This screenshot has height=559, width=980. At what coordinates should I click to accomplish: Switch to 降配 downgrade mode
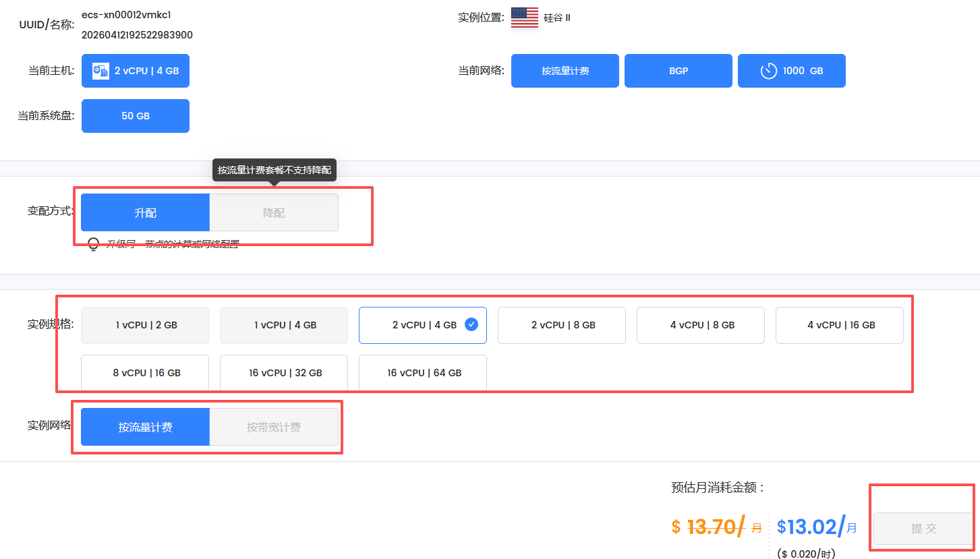pyautogui.click(x=274, y=212)
